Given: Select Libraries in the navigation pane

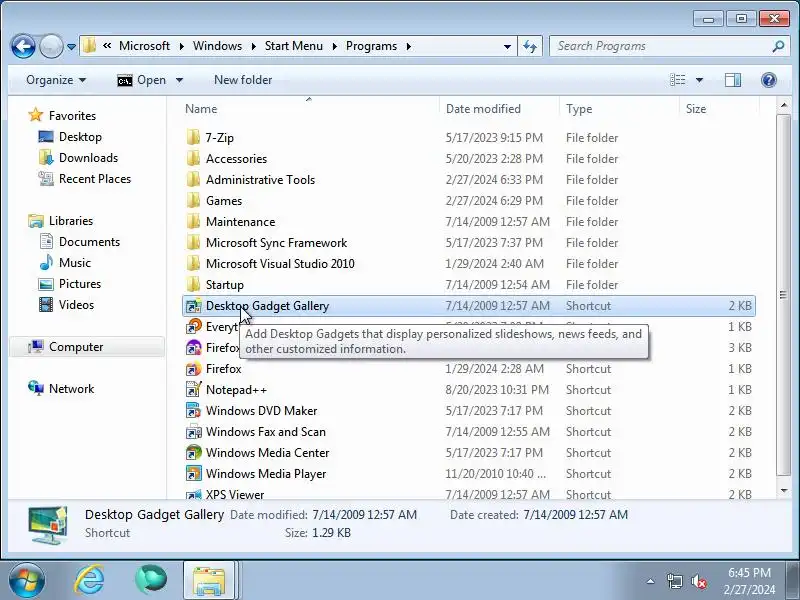Looking at the screenshot, I should point(70,220).
